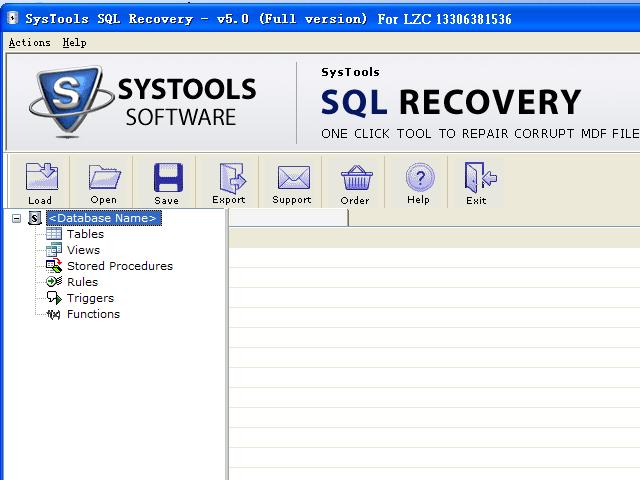
Task: Click the Rules icon in tree
Action: [x=54, y=282]
